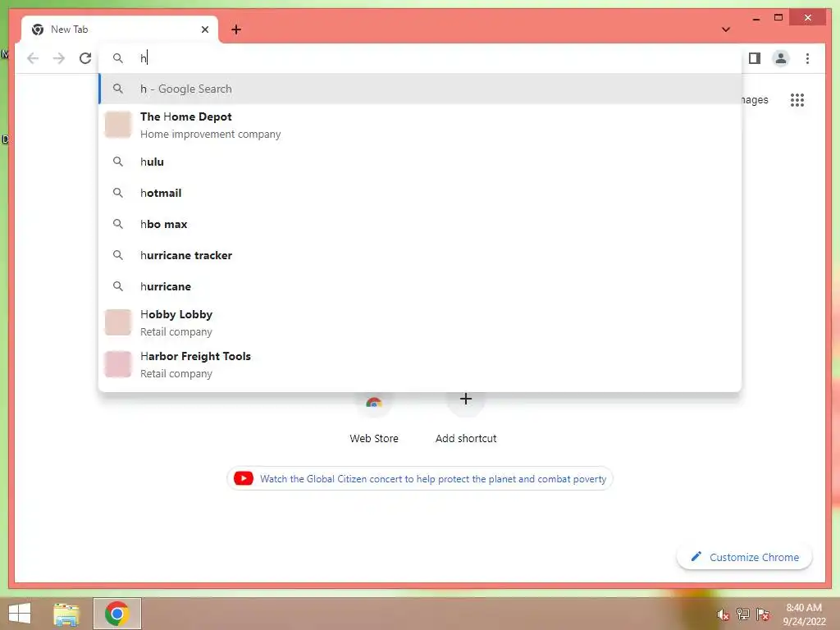Screen dimensions: 840x630
Task: Click search icon beside hulu
Action: pos(118,162)
